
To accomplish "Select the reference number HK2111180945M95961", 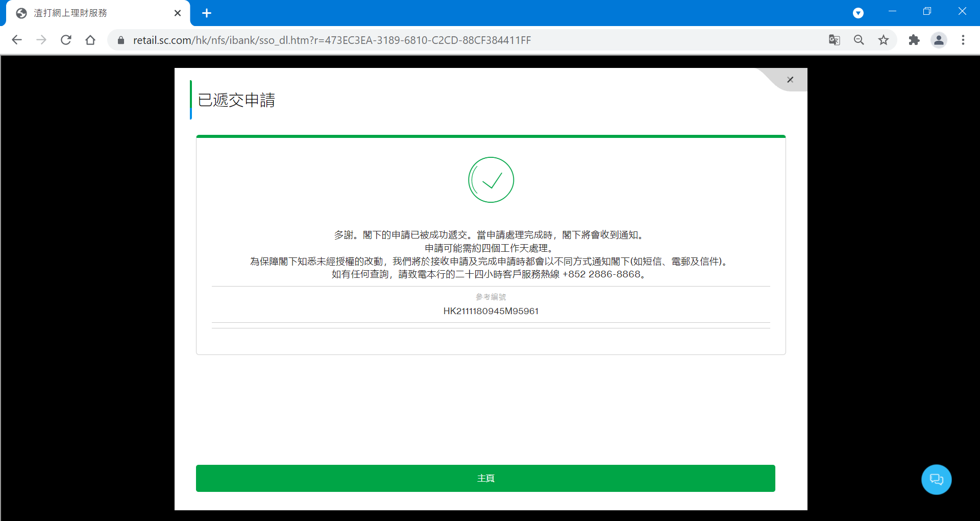I will click(491, 311).
